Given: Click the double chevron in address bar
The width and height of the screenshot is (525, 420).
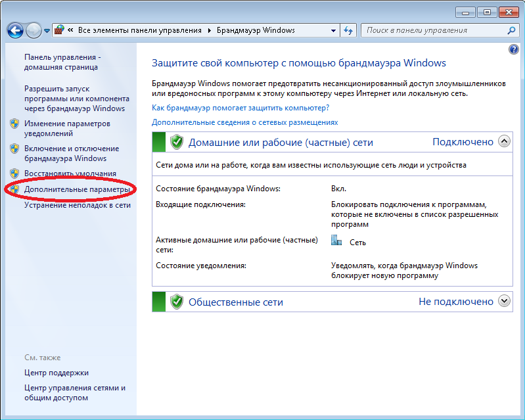Looking at the screenshot, I should [x=70, y=30].
